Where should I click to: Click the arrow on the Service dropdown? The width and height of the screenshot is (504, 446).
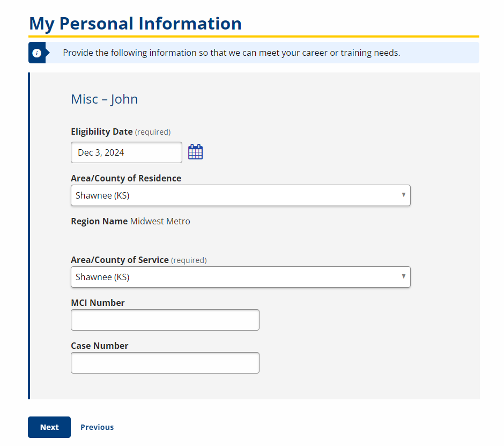(x=403, y=276)
